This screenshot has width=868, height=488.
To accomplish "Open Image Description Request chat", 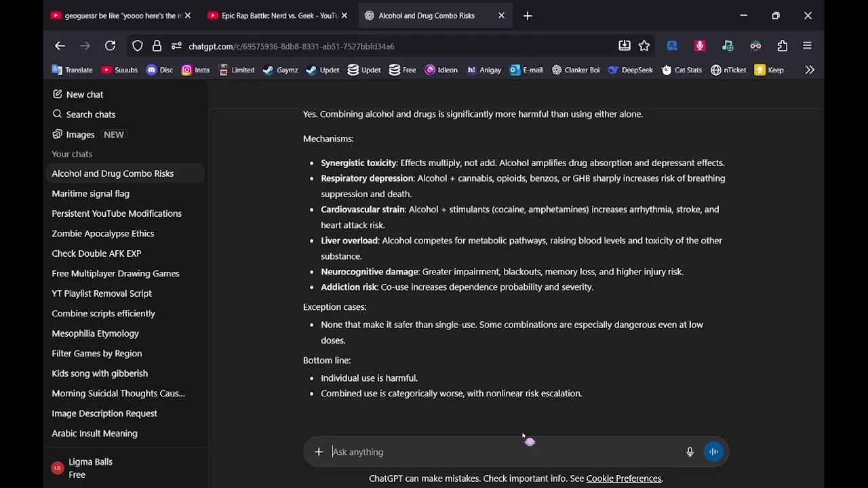I will point(125,413).
